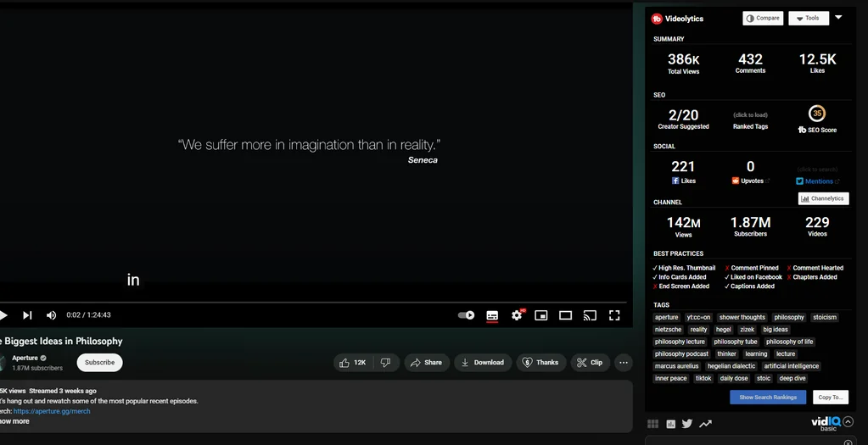This screenshot has height=445, width=868.
Task: Click Show Search Rankings button
Action: point(768,397)
